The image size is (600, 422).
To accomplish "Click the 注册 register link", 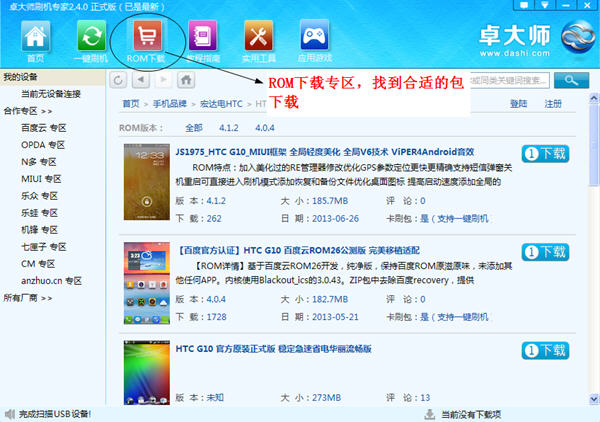I will (553, 104).
